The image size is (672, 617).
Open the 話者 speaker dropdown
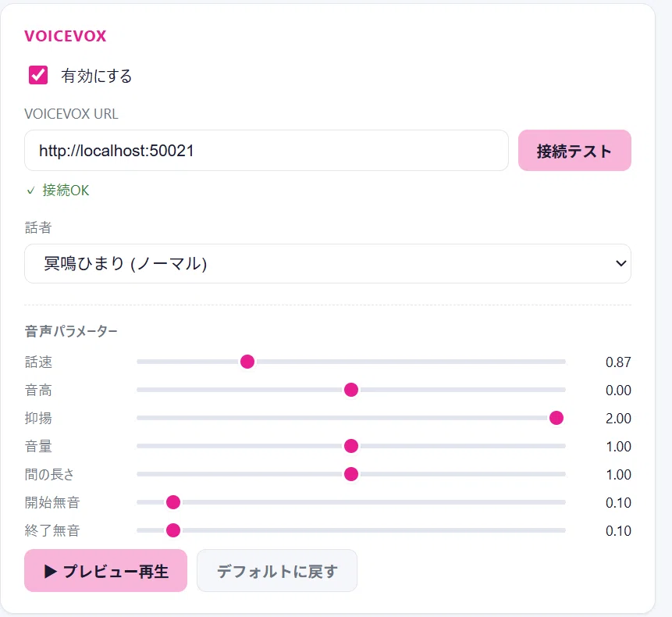328,263
